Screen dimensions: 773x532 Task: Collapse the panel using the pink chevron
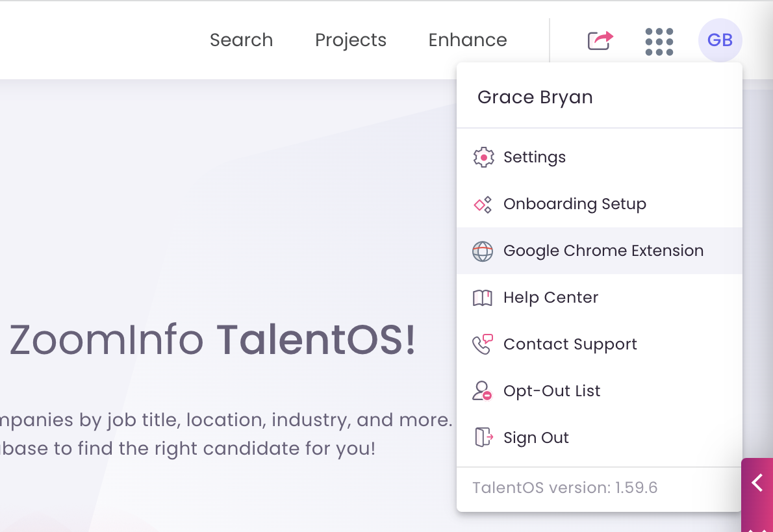tap(757, 483)
